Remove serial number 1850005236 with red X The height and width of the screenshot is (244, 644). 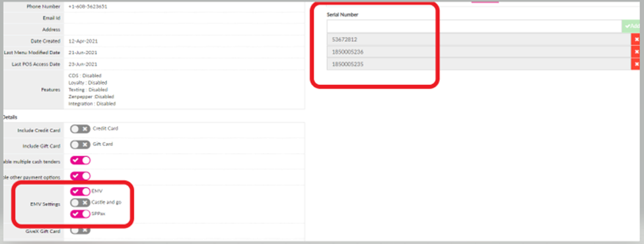tap(636, 52)
